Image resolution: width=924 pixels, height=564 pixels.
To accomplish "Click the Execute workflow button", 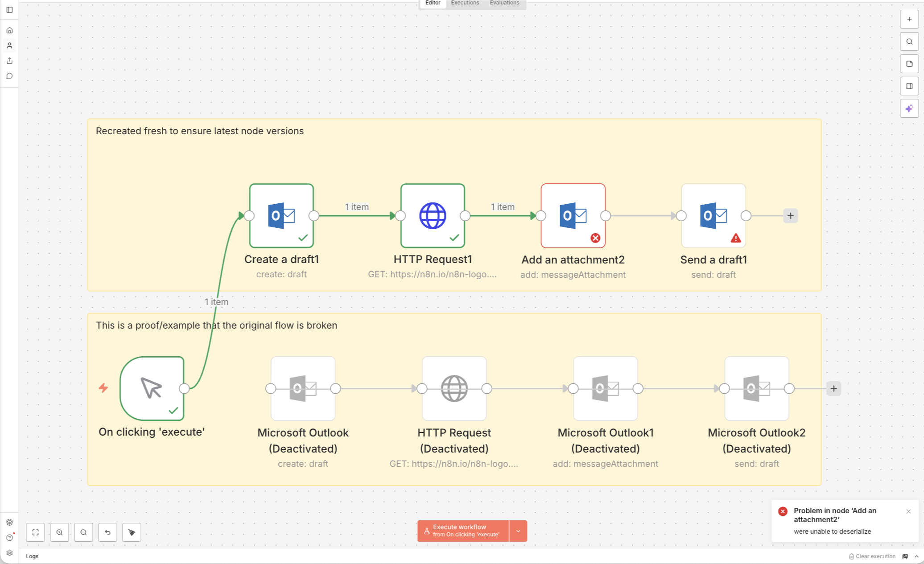I will pos(463,531).
